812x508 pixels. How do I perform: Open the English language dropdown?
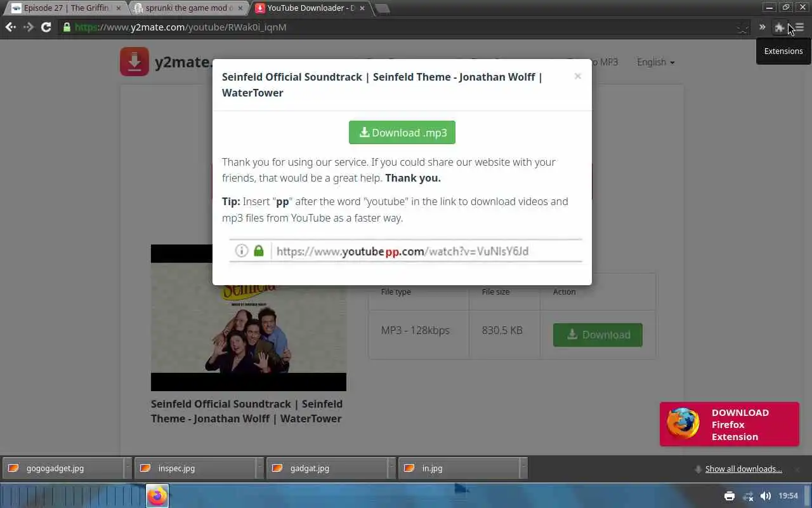pyautogui.click(x=656, y=62)
